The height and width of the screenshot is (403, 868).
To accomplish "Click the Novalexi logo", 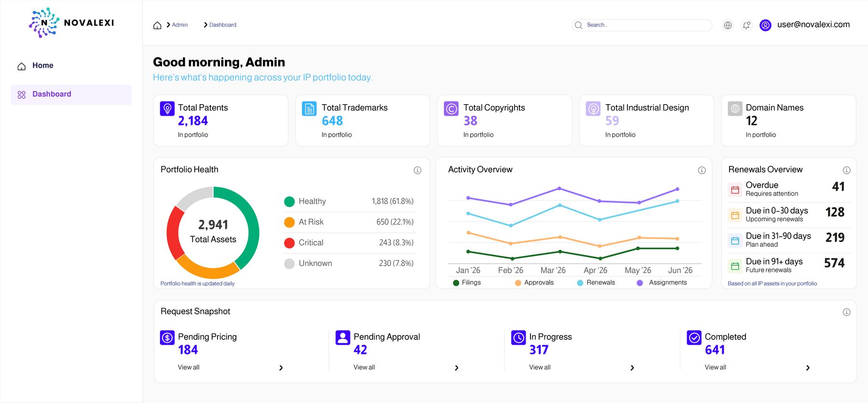I will point(71,23).
